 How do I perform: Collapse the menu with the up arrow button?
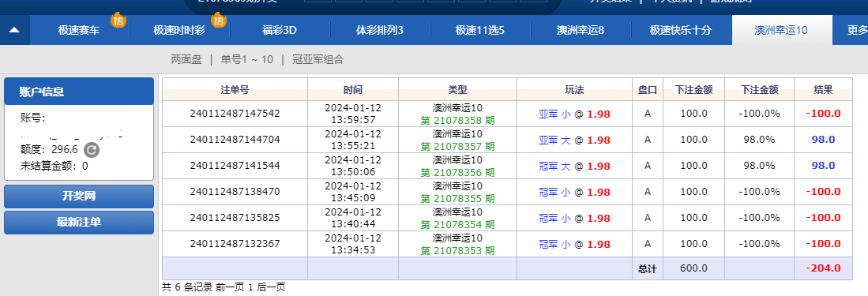pyautogui.click(x=14, y=30)
